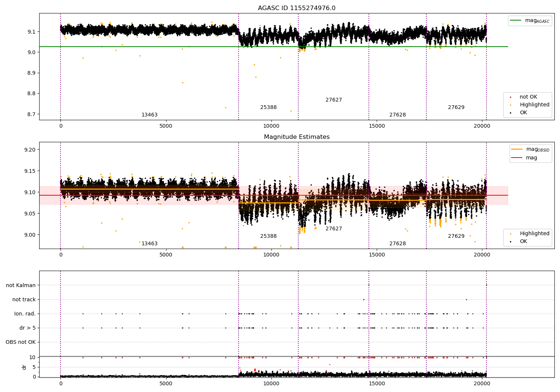Click the 'OBS not OK' axis label
560x392 pixels.
tap(21, 342)
